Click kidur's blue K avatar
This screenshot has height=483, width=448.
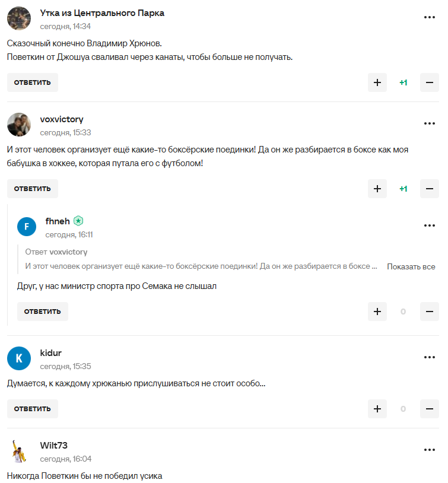pos(19,358)
